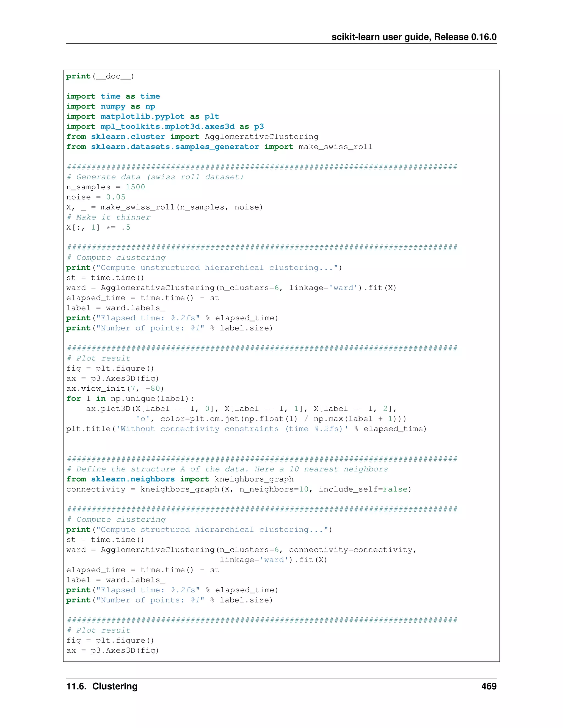The height and width of the screenshot is (728, 563).
Task: Click the 'import mpl_toolkits.mplot3d.axes3d as p3' line
Action: [165, 126]
